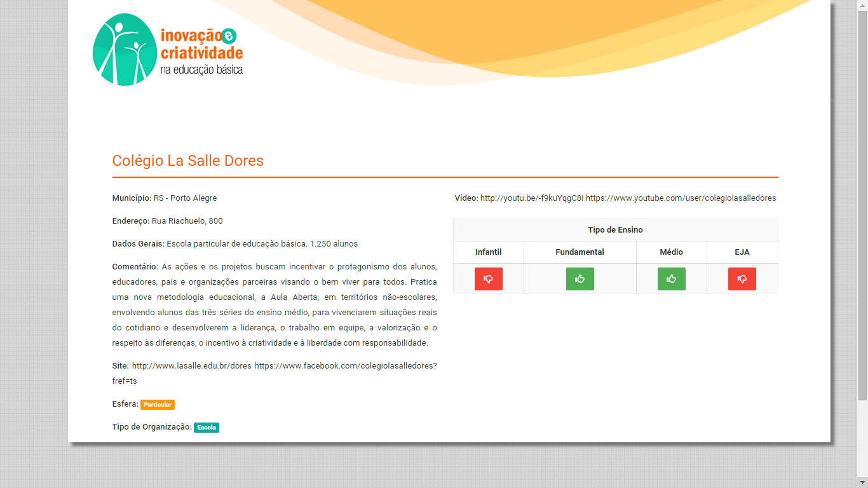Click the Infantil thumbs-down button
The height and width of the screenshot is (488, 868).
coord(488,279)
